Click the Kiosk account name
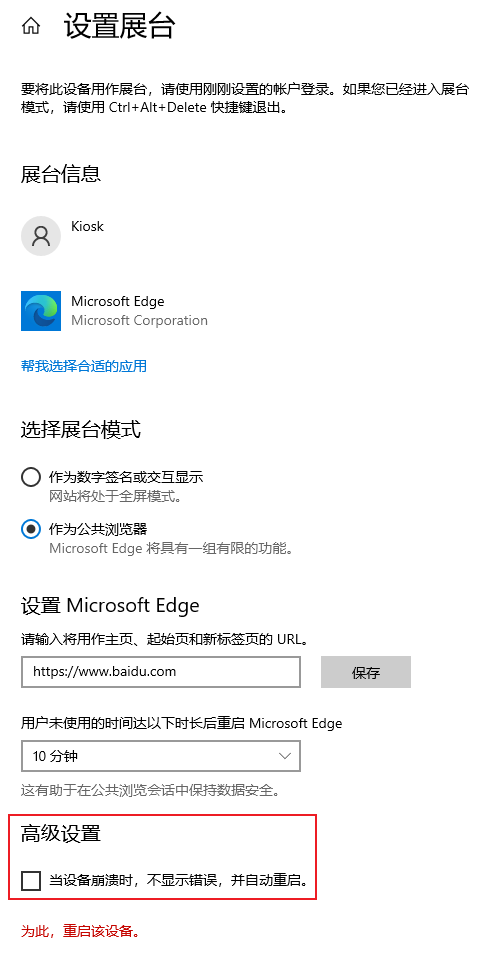Viewport: 497px width, 958px height. 87,226
